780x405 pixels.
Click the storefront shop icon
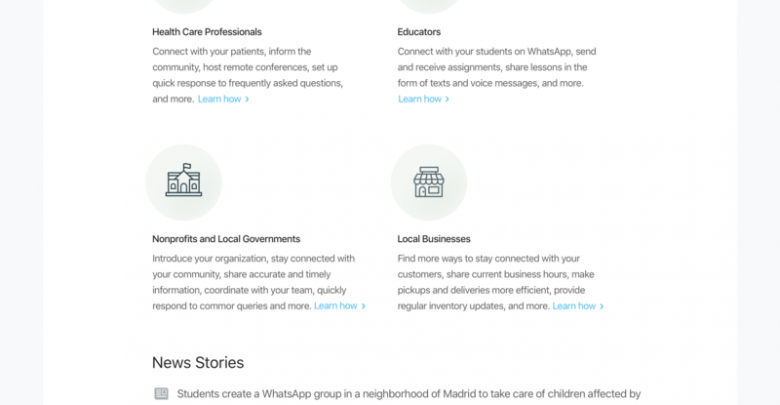point(429,182)
